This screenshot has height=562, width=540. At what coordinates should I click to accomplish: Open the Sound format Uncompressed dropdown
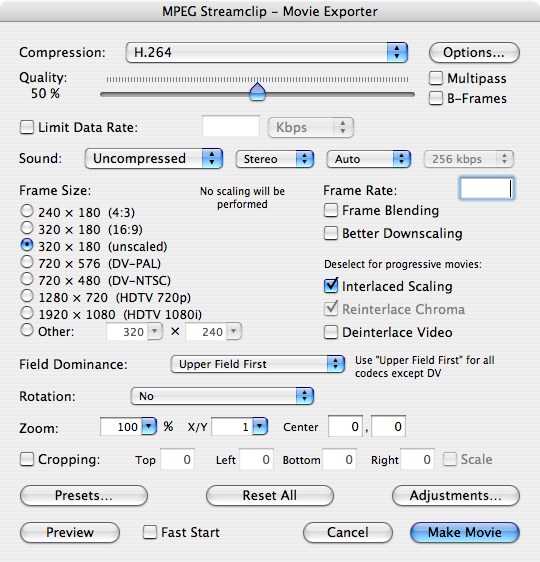click(154, 158)
